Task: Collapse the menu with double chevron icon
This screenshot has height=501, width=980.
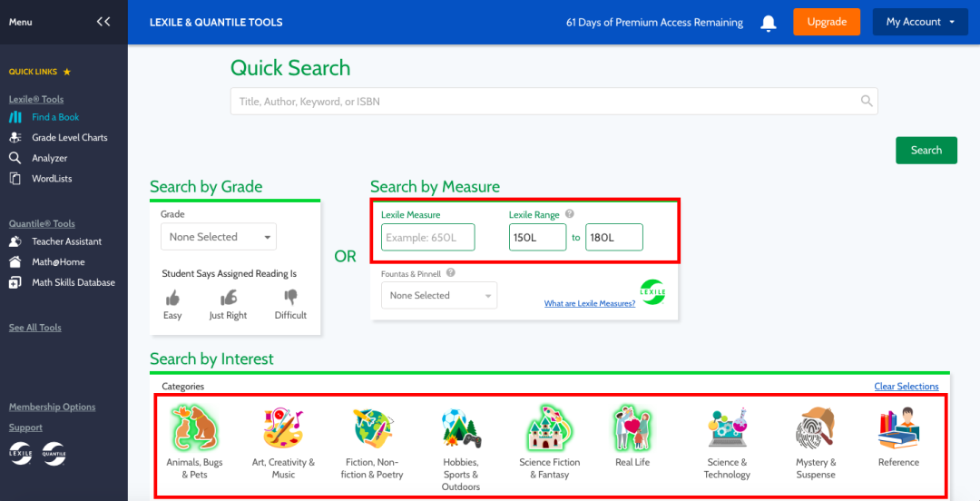Action: tap(103, 22)
